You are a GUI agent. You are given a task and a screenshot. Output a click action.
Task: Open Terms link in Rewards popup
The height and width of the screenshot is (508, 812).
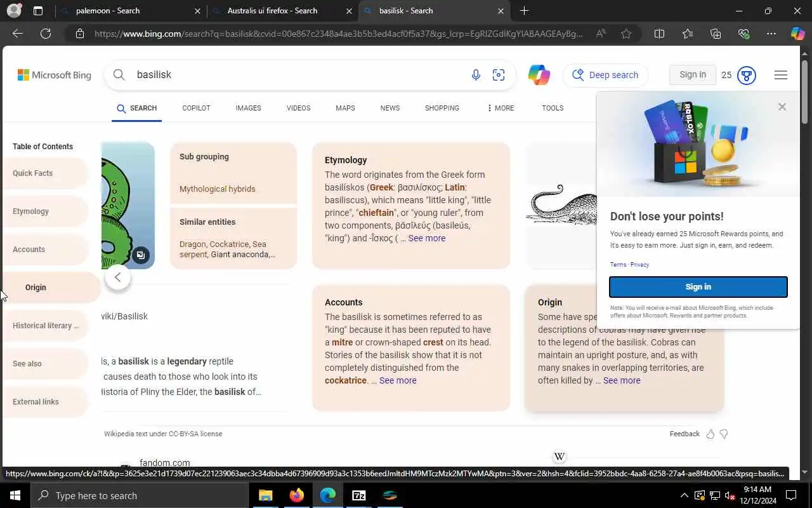coord(618,265)
